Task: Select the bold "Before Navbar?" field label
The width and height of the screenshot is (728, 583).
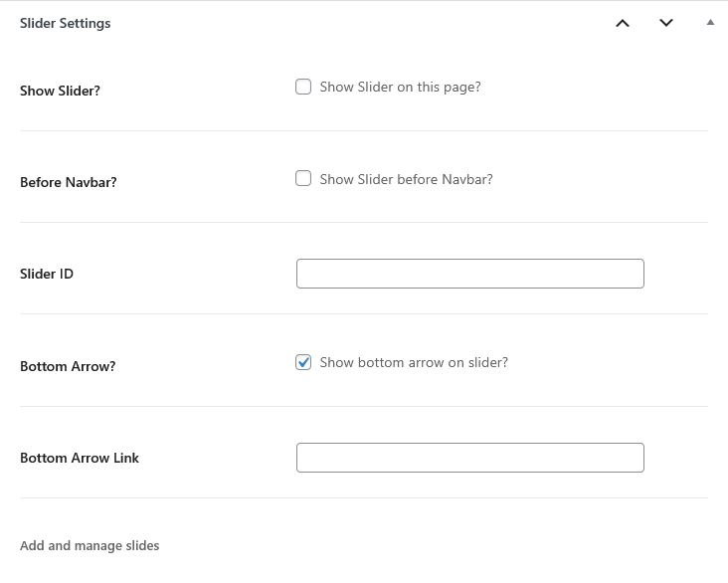Action: [69, 182]
